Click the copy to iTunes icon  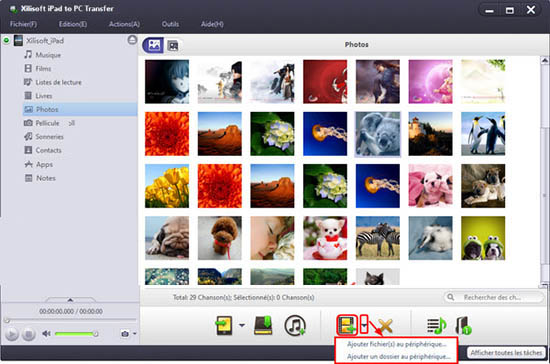click(x=295, y=325)
